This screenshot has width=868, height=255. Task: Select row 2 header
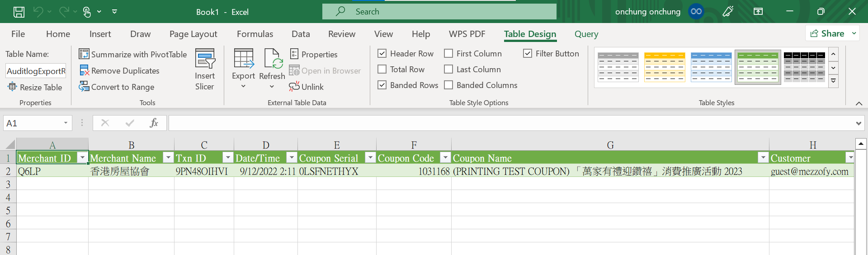(8, 171)
